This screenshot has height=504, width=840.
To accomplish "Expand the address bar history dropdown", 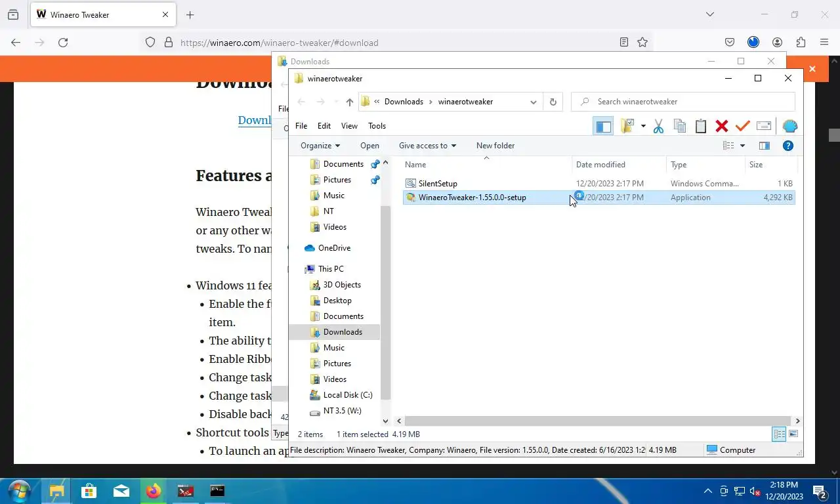I will coord(534,102).
